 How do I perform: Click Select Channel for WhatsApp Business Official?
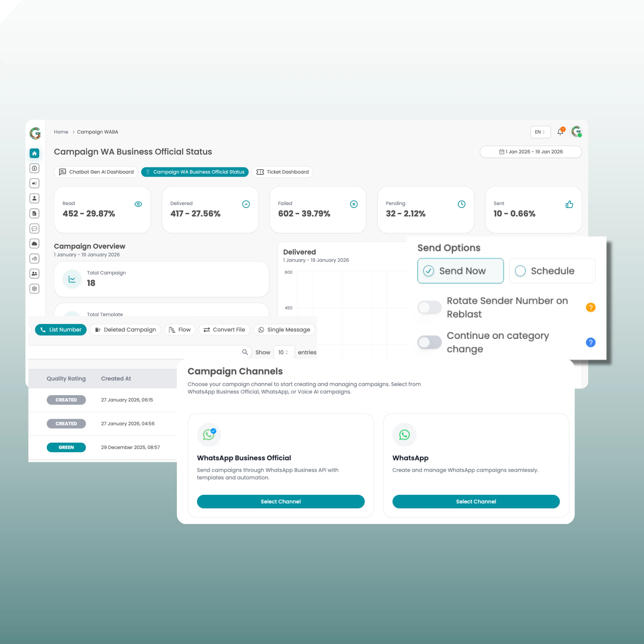click(x=281, y=501)
